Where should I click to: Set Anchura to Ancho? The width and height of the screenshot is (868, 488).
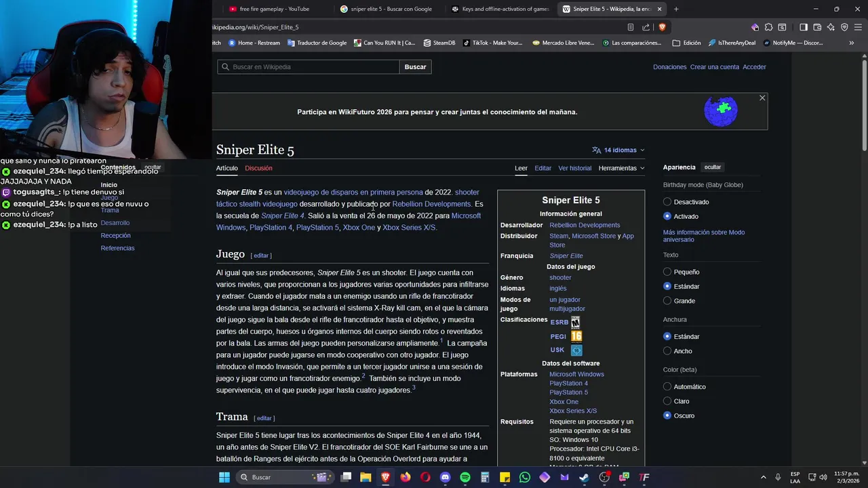[667, 351]
